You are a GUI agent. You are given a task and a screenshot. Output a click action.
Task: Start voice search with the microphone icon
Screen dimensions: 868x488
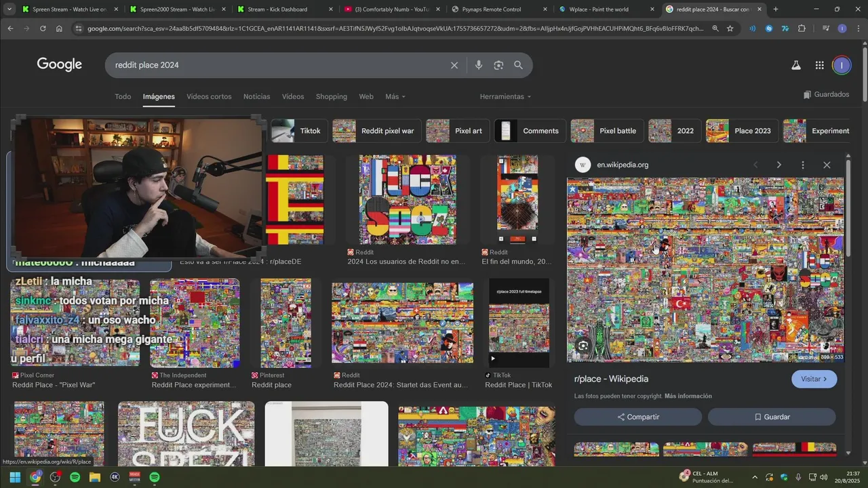click(479, 65)
